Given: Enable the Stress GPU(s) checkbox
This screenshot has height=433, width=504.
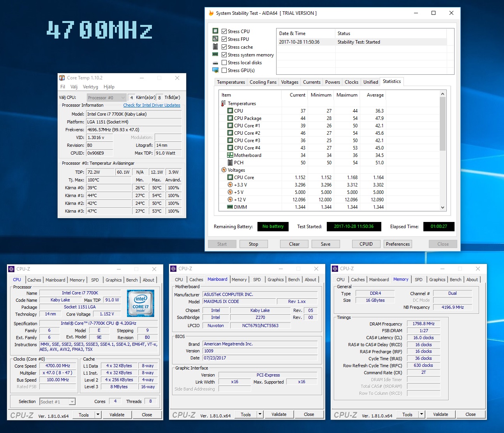Looking at the screenshot, I should 224,70.
